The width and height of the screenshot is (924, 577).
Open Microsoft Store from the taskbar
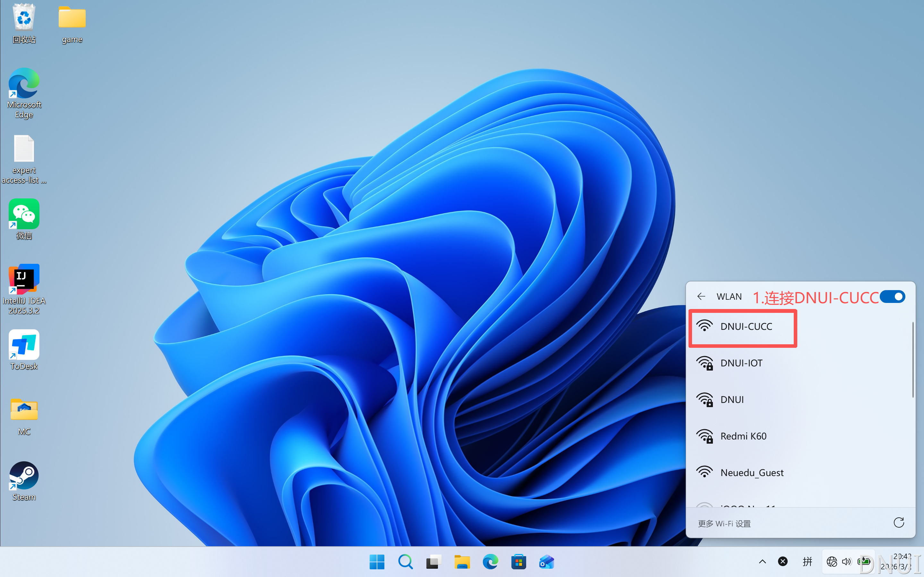click(x=518, y=562)
